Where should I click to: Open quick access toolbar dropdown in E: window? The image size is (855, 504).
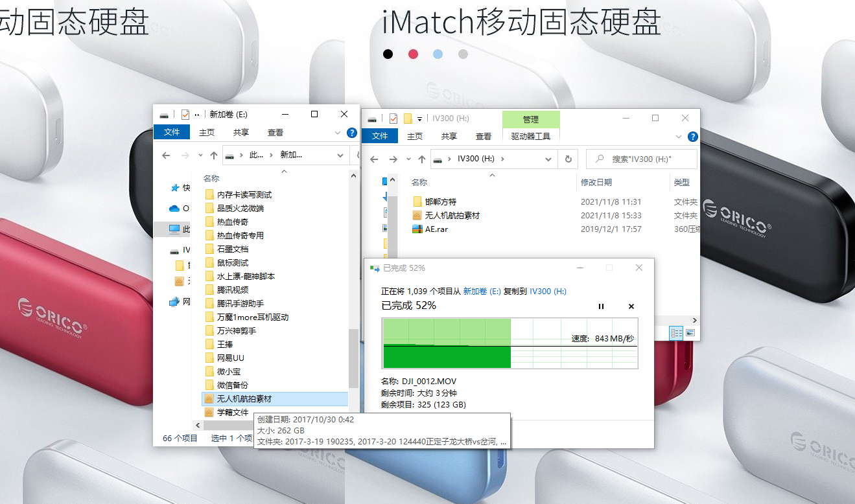[197, 115]
